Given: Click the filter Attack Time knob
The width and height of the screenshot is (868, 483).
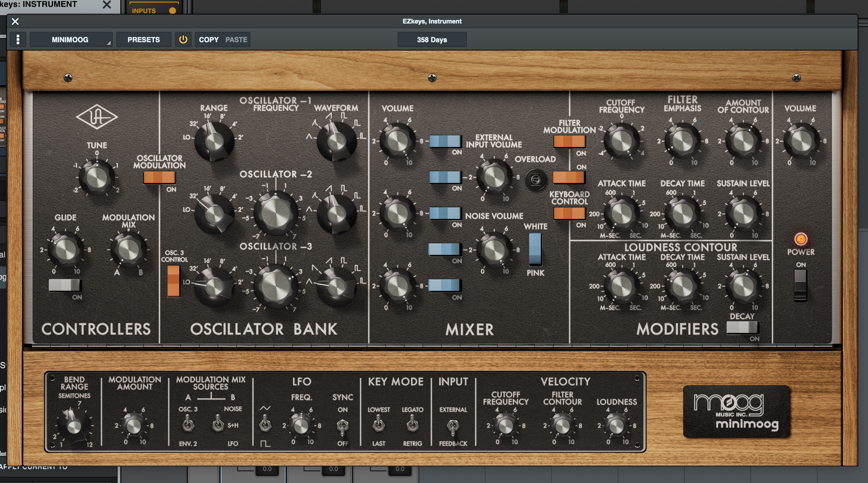Looking at the screenshot, I should [621, 213].
